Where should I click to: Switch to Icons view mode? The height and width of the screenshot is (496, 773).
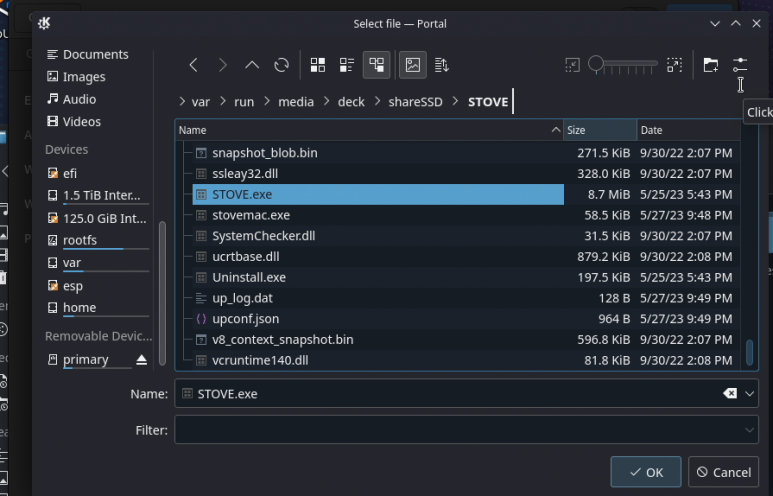click(x=318, y=65)
